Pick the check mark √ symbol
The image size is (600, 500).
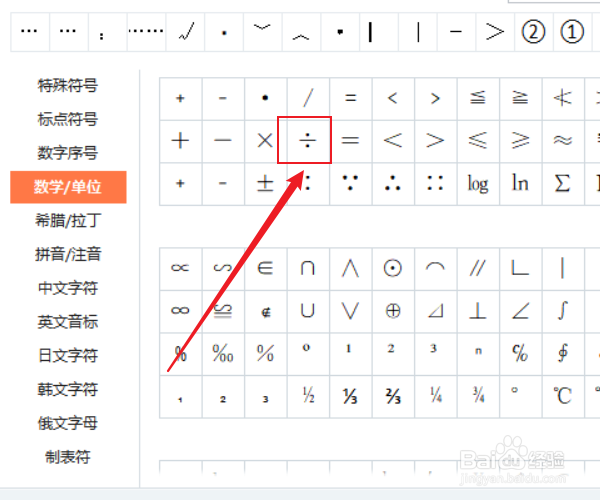tap(185, 32)
